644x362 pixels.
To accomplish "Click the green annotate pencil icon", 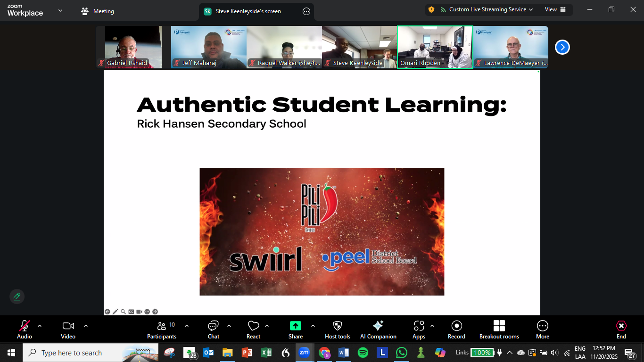I will (x=17, y=296).
